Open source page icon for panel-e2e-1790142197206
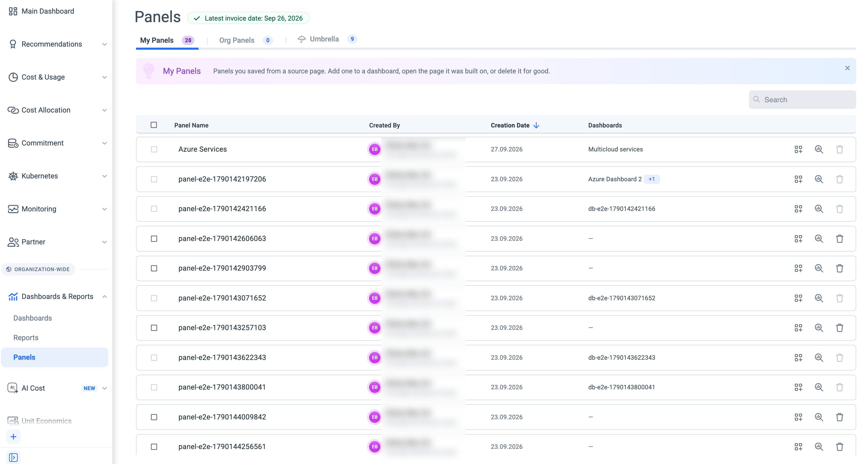This screenshot has height=464, width=868. point(819,179)
